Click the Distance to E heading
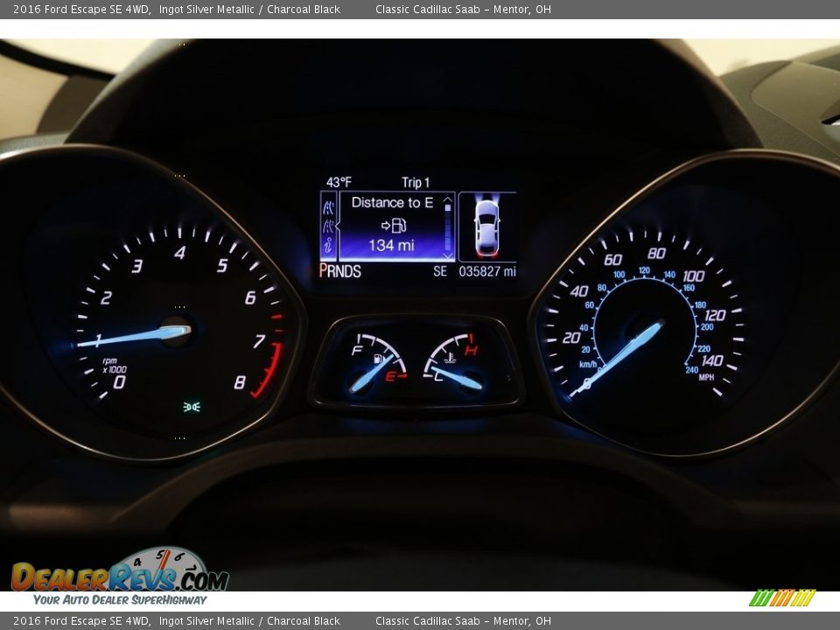Screen dimensions: 840x630 pos(392,202)
